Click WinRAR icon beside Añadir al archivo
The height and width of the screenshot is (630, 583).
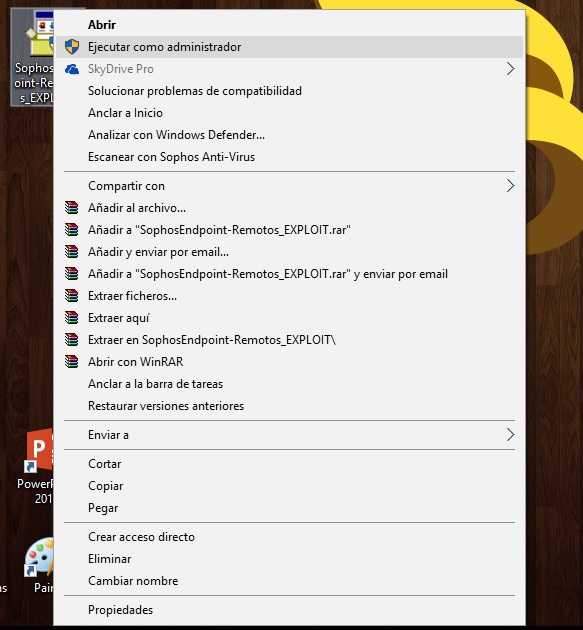click(x=72, y=208)
